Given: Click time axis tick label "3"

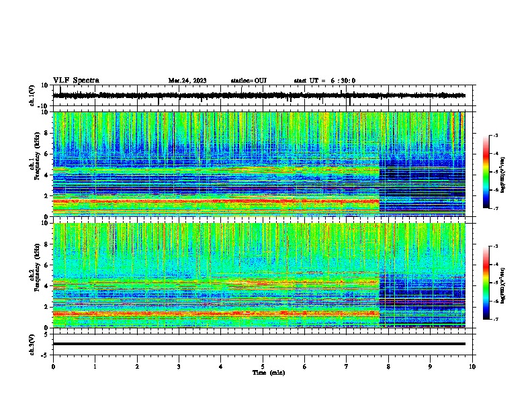Looking at the screenshot, I should tap(179, 367).
